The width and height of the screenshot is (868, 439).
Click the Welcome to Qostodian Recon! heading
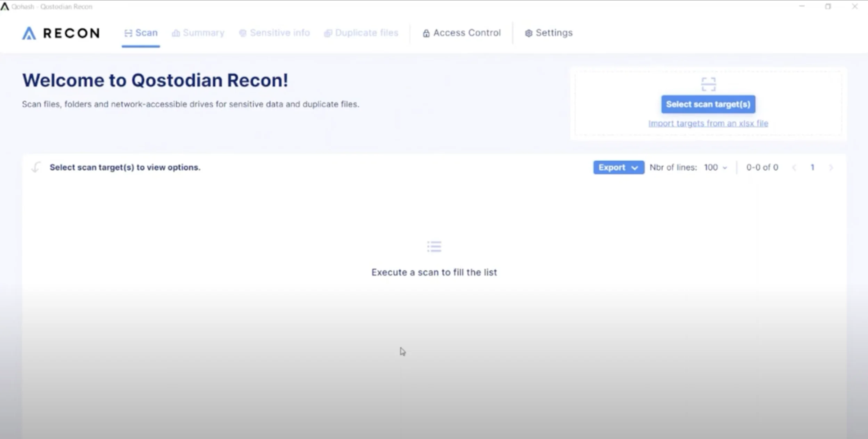point(155,80)
